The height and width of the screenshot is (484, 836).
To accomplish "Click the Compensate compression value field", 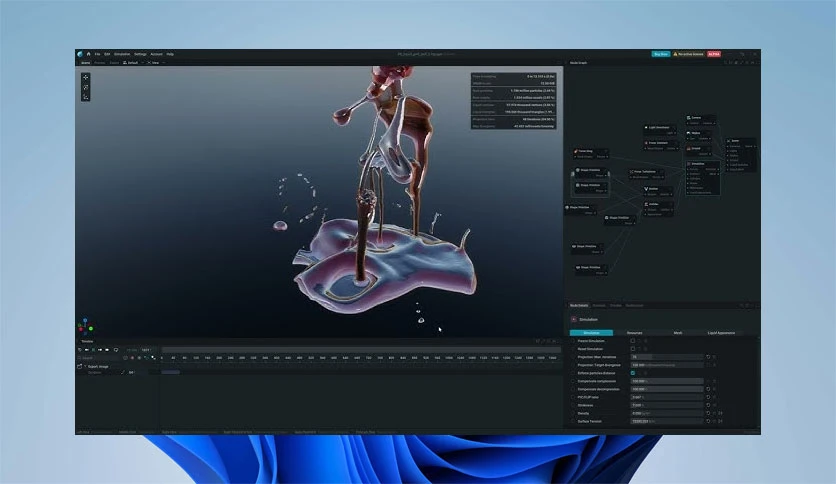I will click(666, 381).
